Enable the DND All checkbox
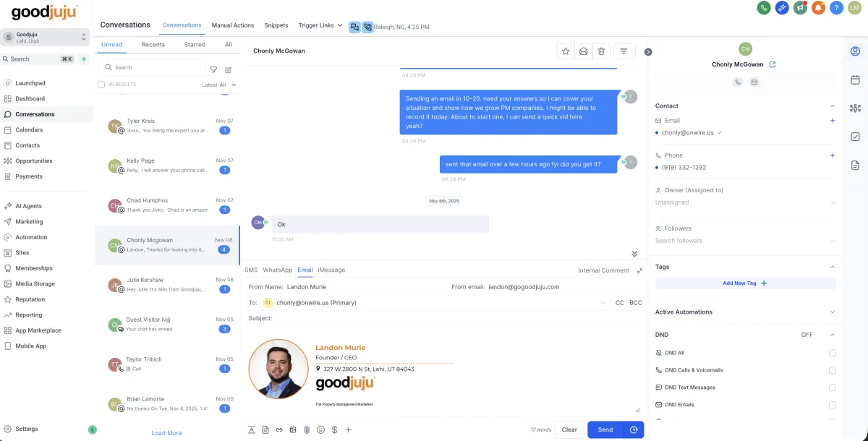 click(833, 353)
